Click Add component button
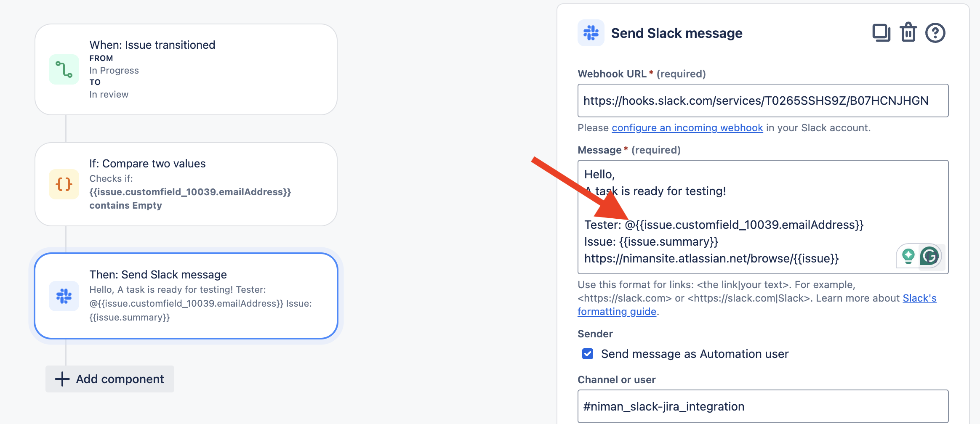Viewport: 980px width, 424px height. tap(110, 379)
